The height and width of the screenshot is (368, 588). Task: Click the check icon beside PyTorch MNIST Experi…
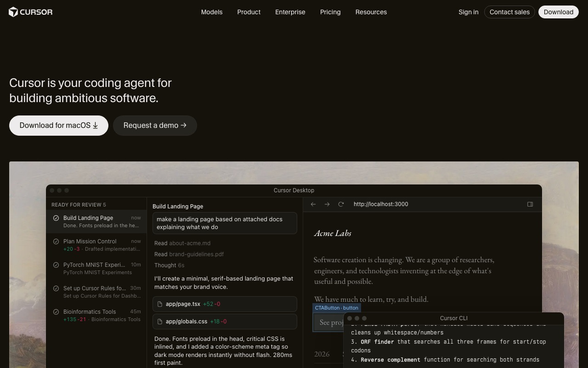coord(56,265)
